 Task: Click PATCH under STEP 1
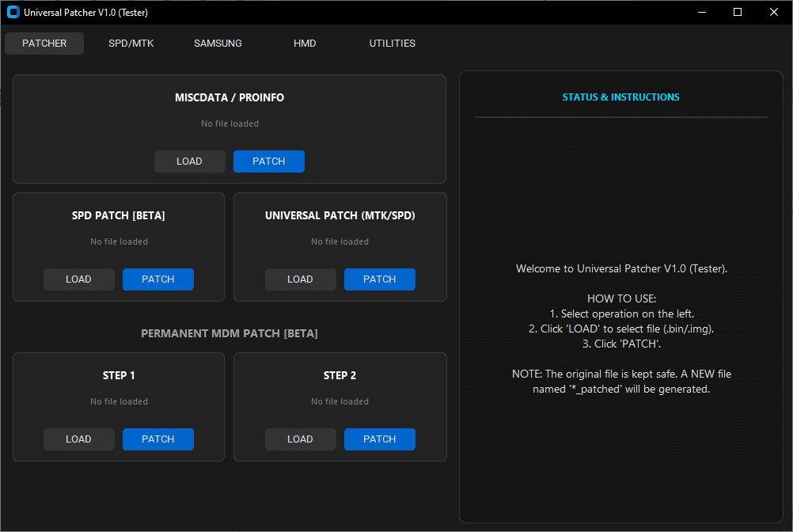pos(157,439)
